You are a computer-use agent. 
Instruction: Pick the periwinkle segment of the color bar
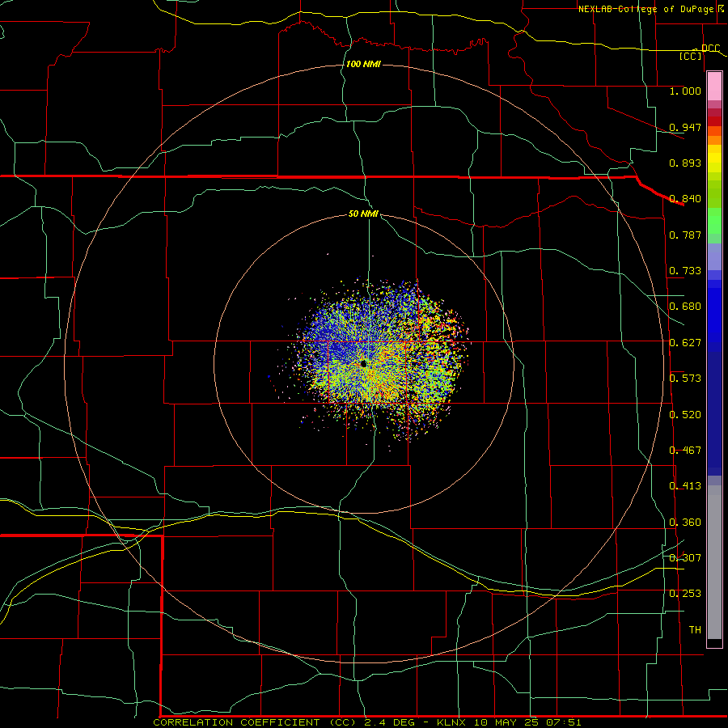(714, 256)
